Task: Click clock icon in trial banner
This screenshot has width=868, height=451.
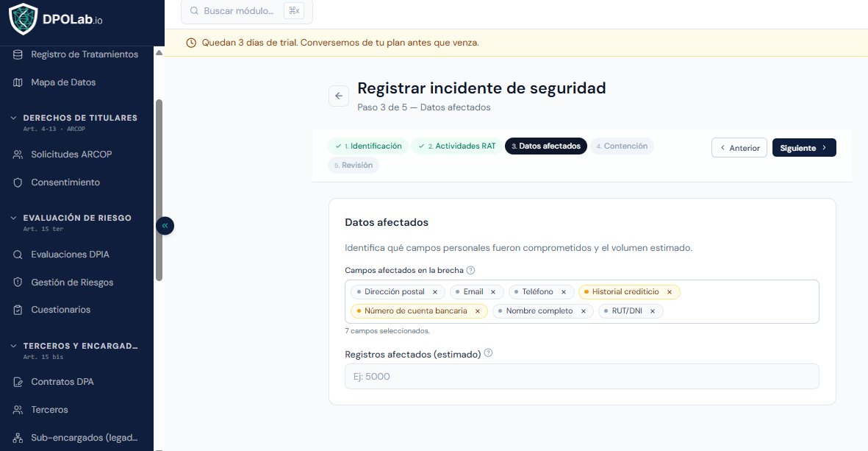Action: tap(191, 43)
